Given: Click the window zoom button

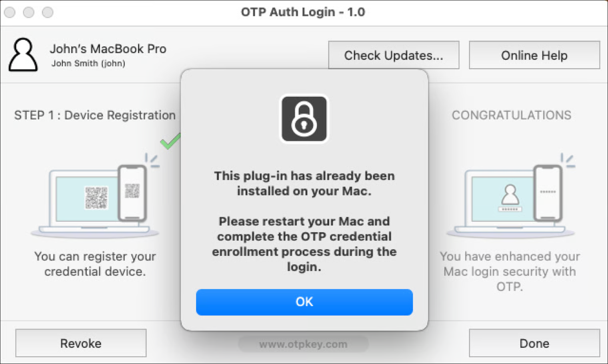Looking at the screenshot, I should [x=48, y=12].
